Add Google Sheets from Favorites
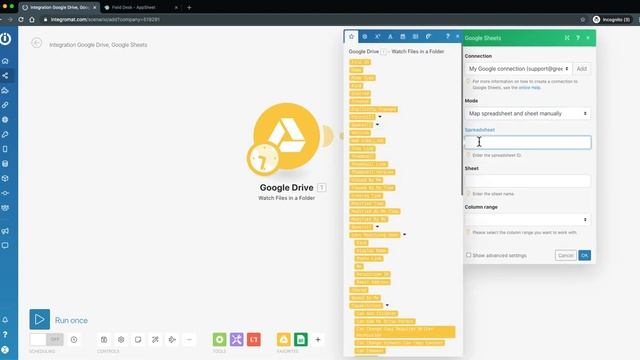Screen dimensions: 640x360 301,340
